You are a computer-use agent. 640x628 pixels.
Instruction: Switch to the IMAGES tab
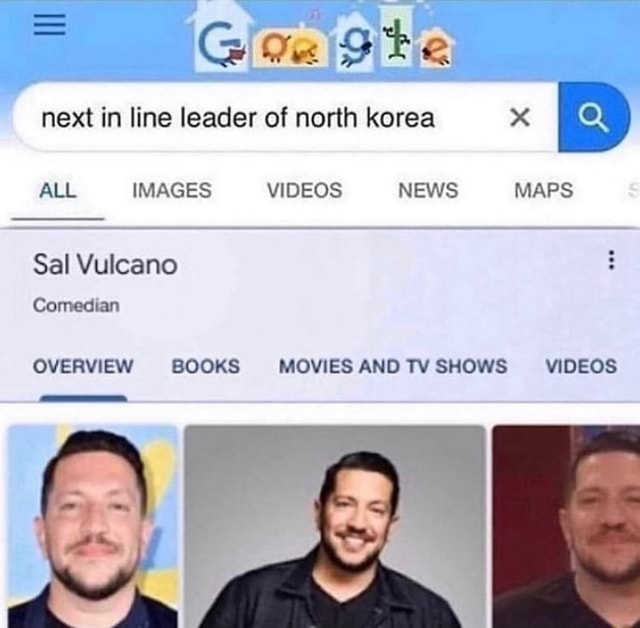(x=172, y=191)
